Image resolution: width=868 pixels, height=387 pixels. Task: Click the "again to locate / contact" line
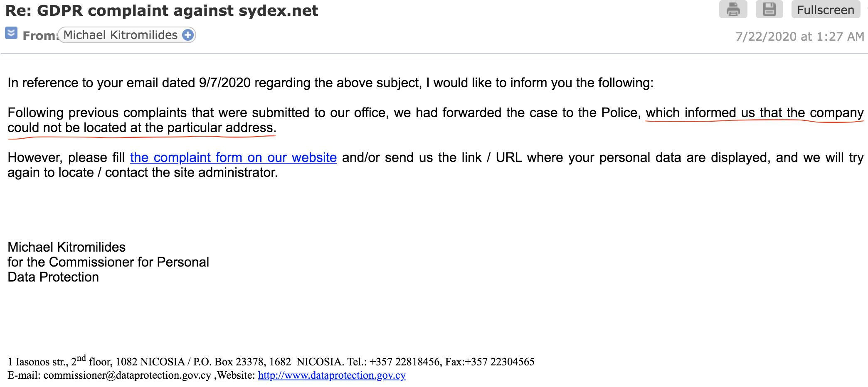(142, 172)
